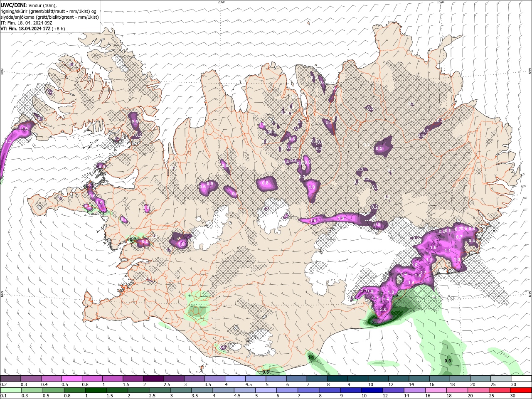The height and width of the screenshot is (399, 532).
Task: Click the pale grey 25 snow legend swatch
Action: [501, 379]
